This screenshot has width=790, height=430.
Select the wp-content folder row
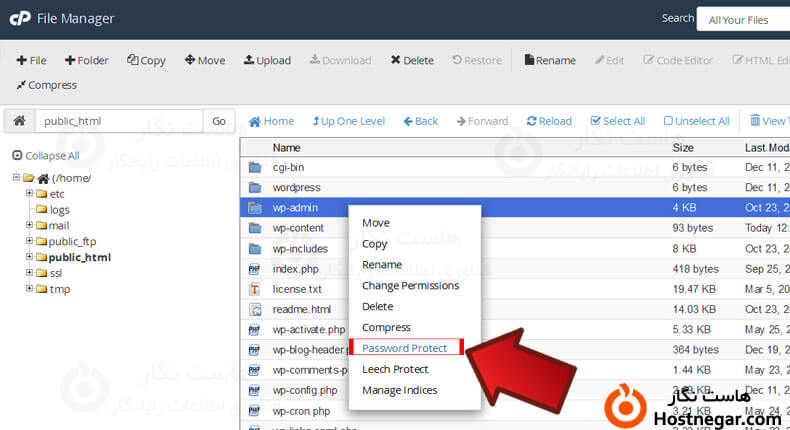297,228
